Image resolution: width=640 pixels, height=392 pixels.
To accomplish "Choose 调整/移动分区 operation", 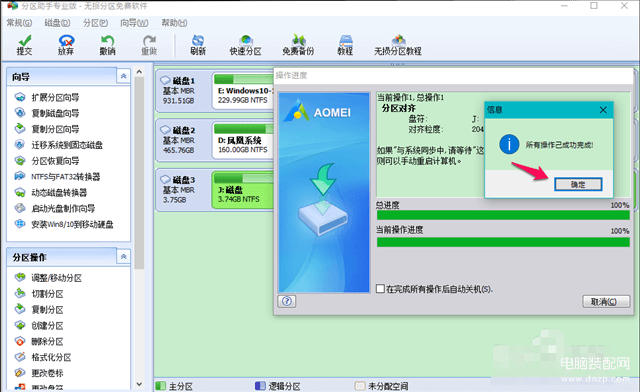I will [x=48, y=278].
